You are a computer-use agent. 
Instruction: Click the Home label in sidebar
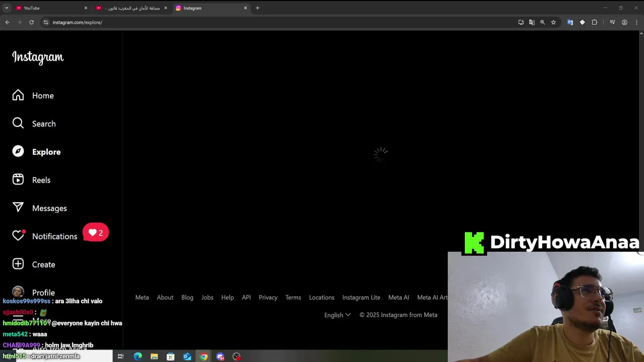(43, 96)
